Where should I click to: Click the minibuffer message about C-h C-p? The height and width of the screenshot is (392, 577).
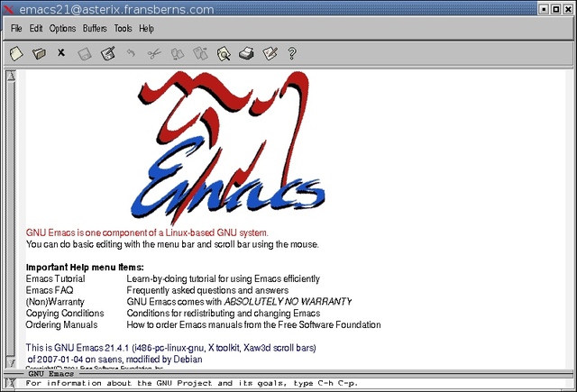[x=191, y=383]
